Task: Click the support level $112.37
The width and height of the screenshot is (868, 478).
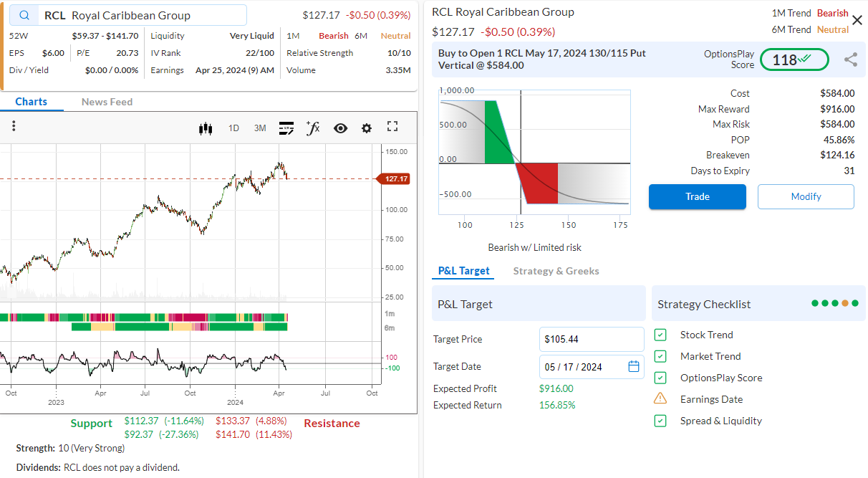Action: click(141, 421)
